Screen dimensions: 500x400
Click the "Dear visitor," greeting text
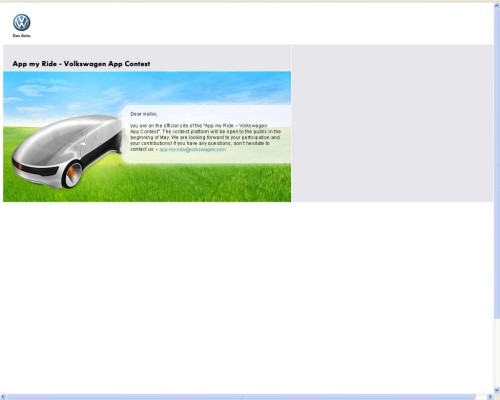point(144,114)
